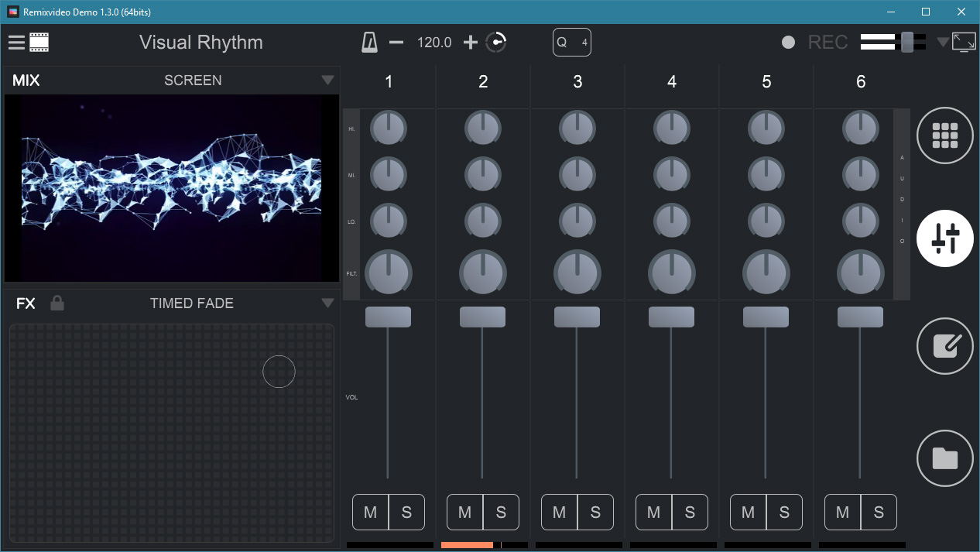Expand the FX Timed Fade dropdown
The height and width of the screenshot is (552, 980).
pos(327,303)
